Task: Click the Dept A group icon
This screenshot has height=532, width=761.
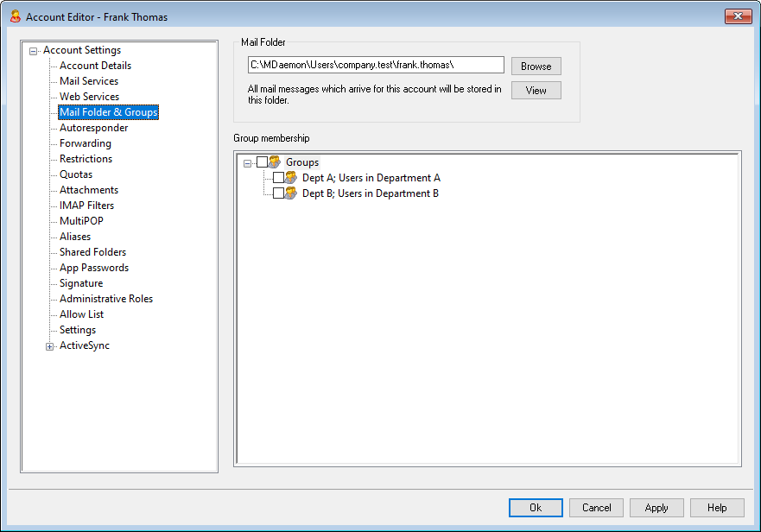Action: coord(291,178)
